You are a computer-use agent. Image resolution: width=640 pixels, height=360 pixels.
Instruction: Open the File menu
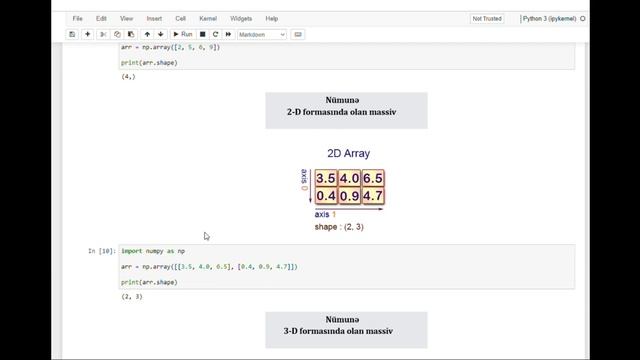78,19
